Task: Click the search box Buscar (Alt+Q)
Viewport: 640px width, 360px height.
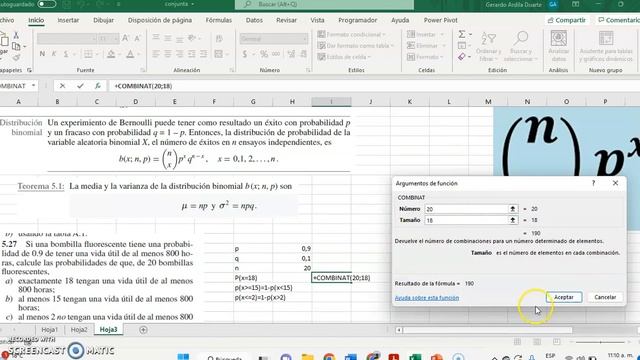Action: point(324,4)
